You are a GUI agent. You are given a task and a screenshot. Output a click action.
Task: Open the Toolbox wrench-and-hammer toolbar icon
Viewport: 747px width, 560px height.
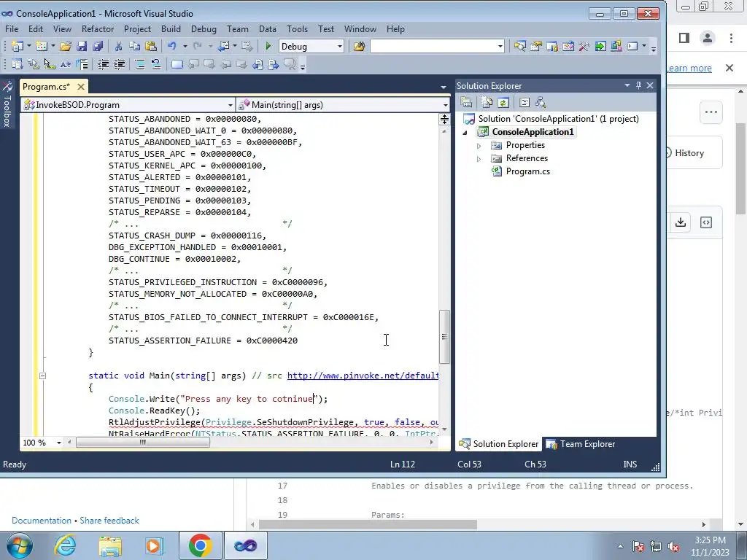pos(584,46)
